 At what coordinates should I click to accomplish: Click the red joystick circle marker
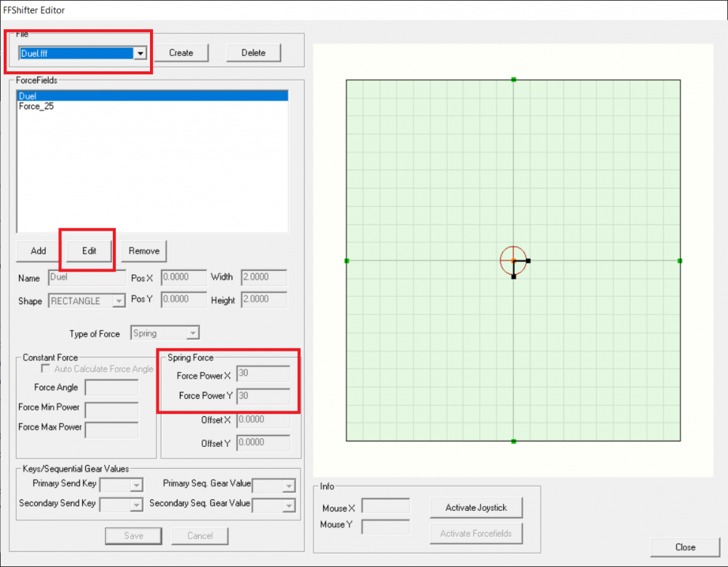coord(513,260)
